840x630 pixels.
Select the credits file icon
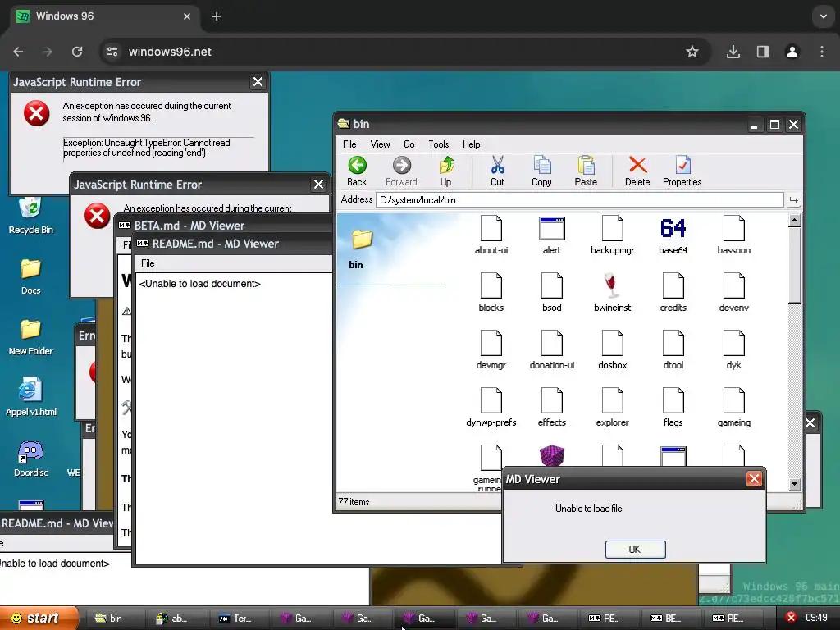(x=673, y=286)
